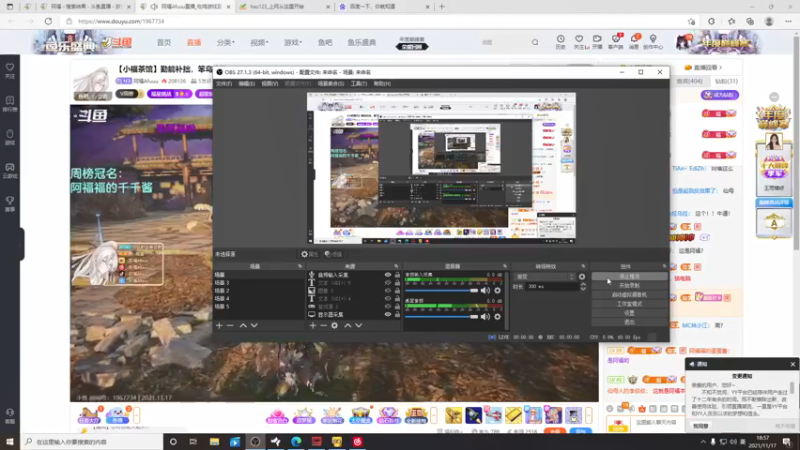
Task: Adjust 音频输入采集 volume slider
Action: pyautogui.click(x=442, y=291)
